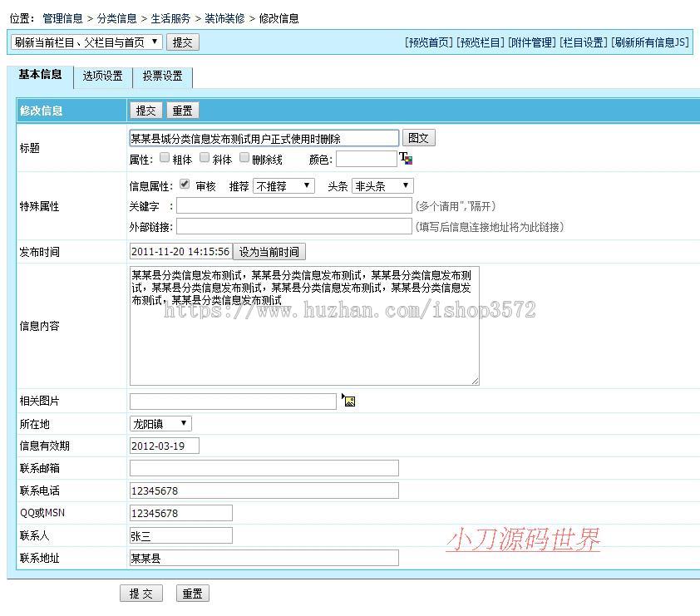Screen dimensions: 700x616
Task: Click 提交 next to the refresh dropdown
Action: 183,42
